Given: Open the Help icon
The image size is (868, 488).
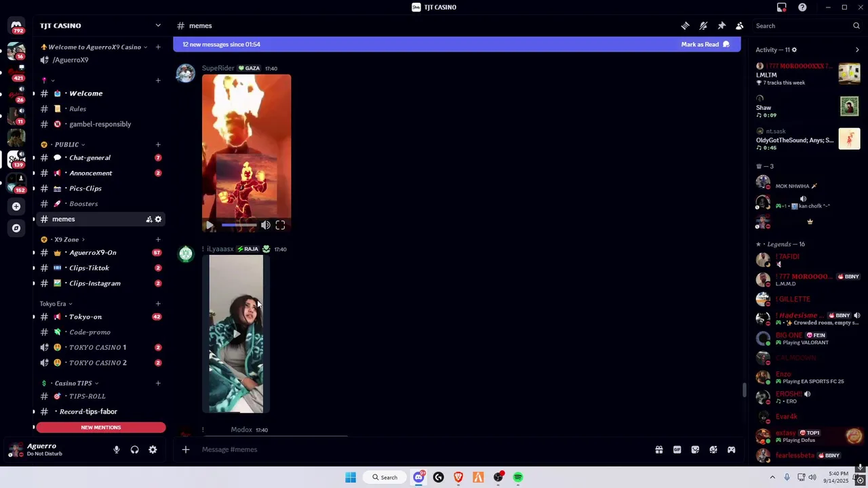Looking at the screenshot, I should tap(802, 7).
